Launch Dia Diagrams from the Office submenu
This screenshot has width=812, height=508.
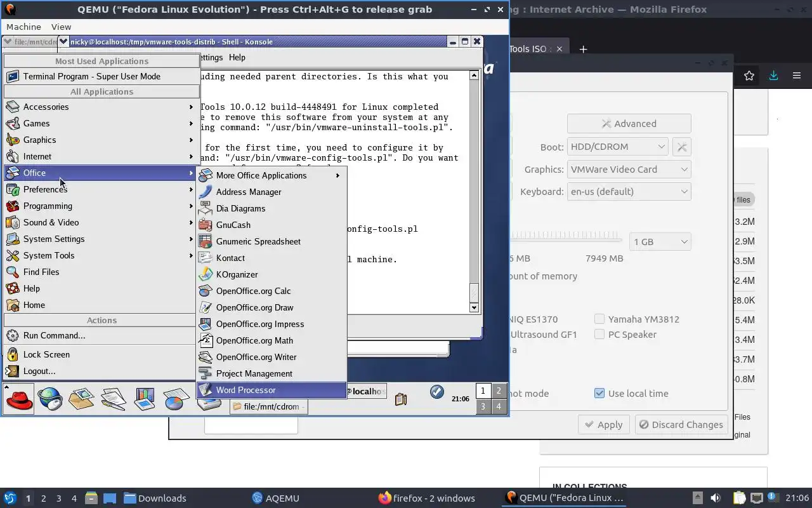(272, 208)
